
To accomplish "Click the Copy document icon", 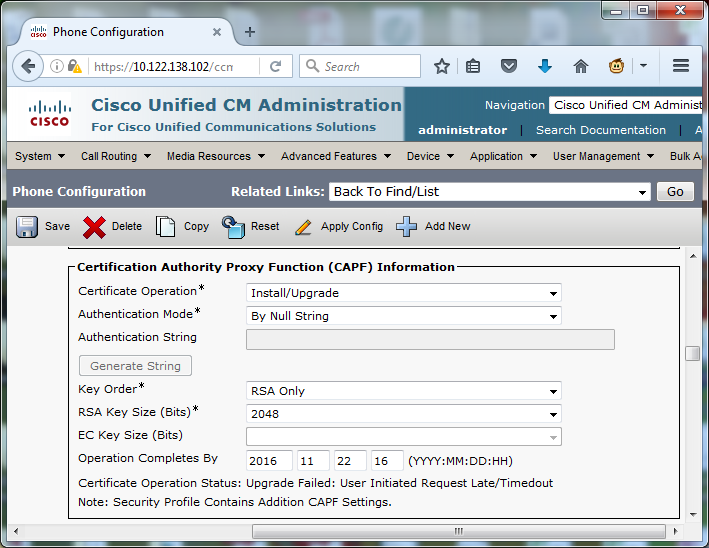I will tap(165, 227).
